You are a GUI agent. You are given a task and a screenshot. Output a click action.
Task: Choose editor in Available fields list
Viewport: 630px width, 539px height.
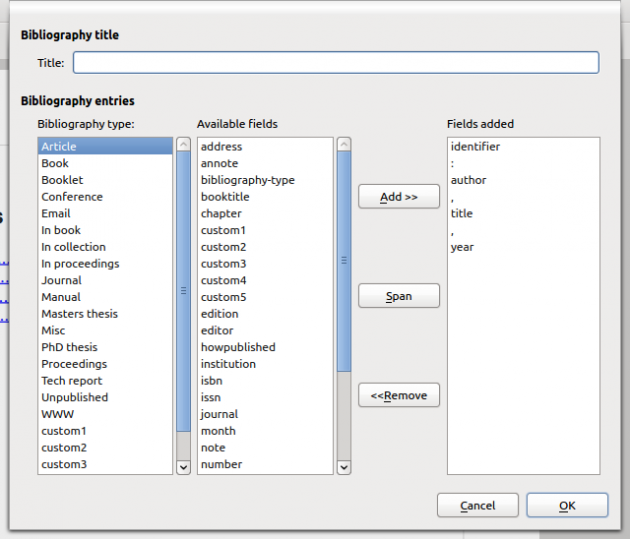click(x=217, y=330)
